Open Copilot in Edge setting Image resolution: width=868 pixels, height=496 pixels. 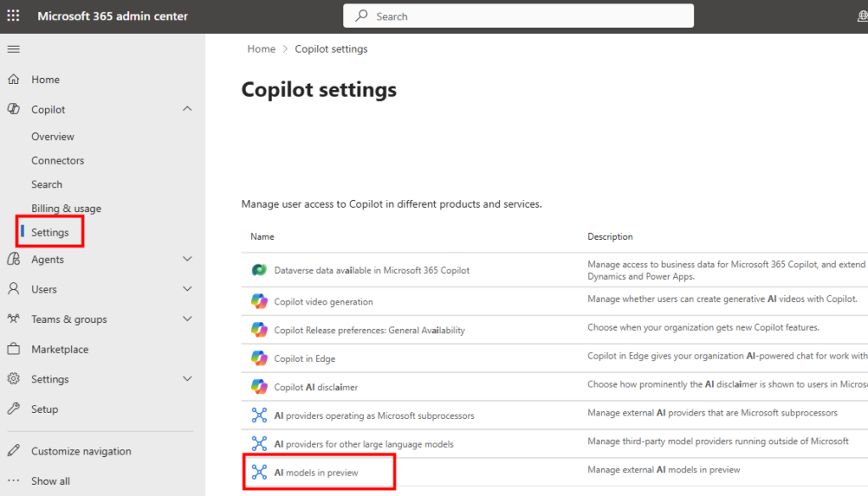[304, 359]
